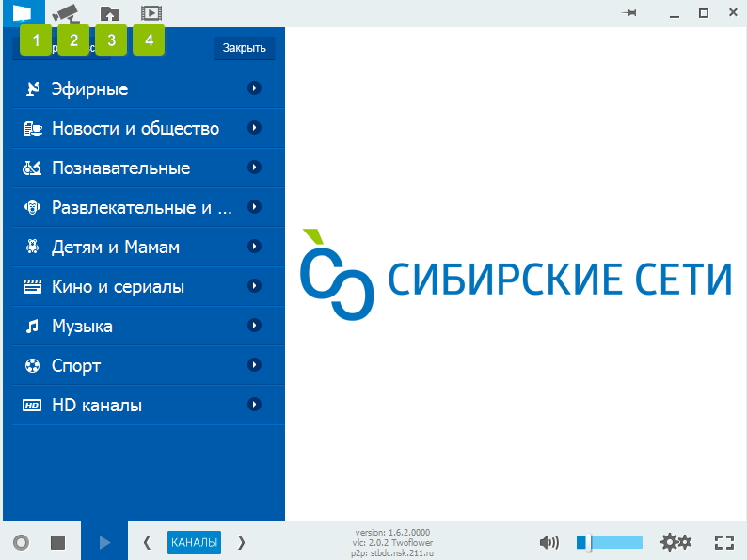Screen dimensions: 747x560
Task: Go to the next channel arrow
Action: tap(241, 542)
